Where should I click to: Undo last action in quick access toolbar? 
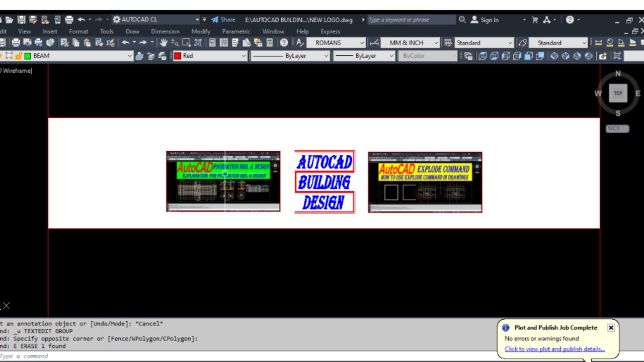click(81, 20)
